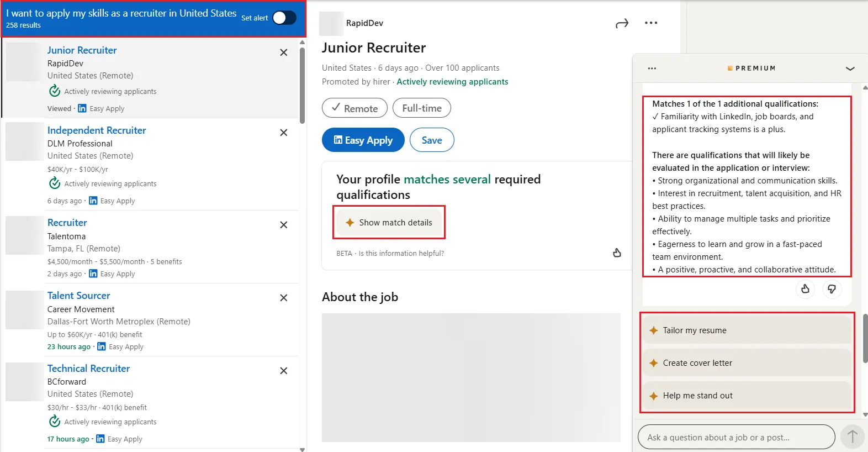This screenshot has width=868, height=452.
Task: Click the RapidDev company logo in job header
Action: [x=331, y=23]
